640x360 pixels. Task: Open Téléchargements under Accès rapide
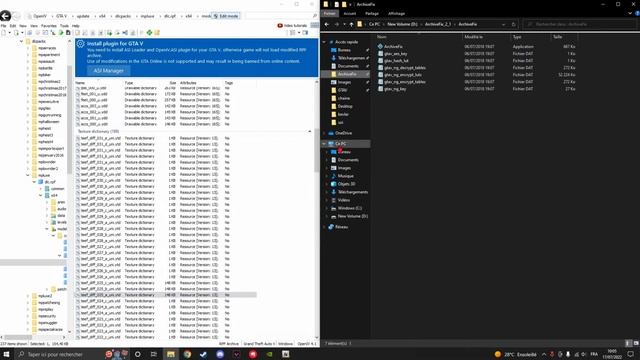point(351,58)
